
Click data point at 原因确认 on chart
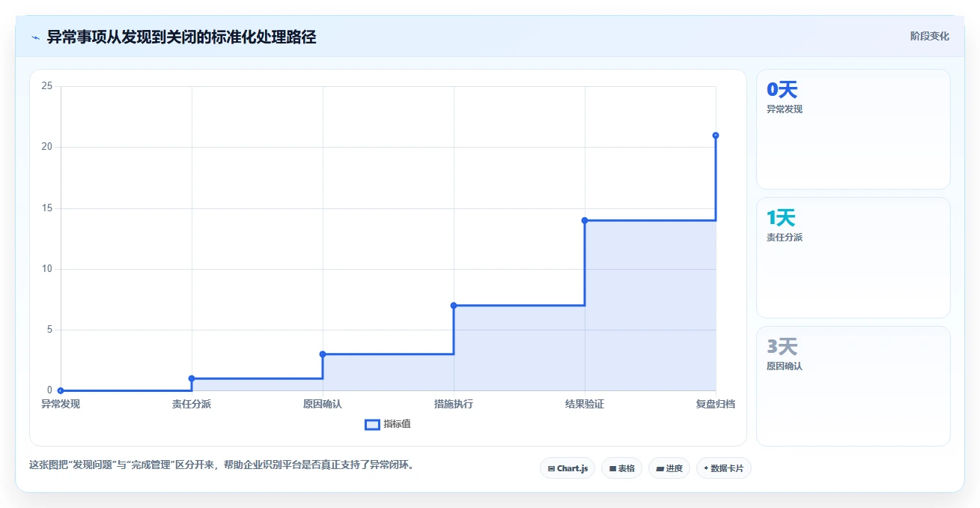(x=323, y=354)
